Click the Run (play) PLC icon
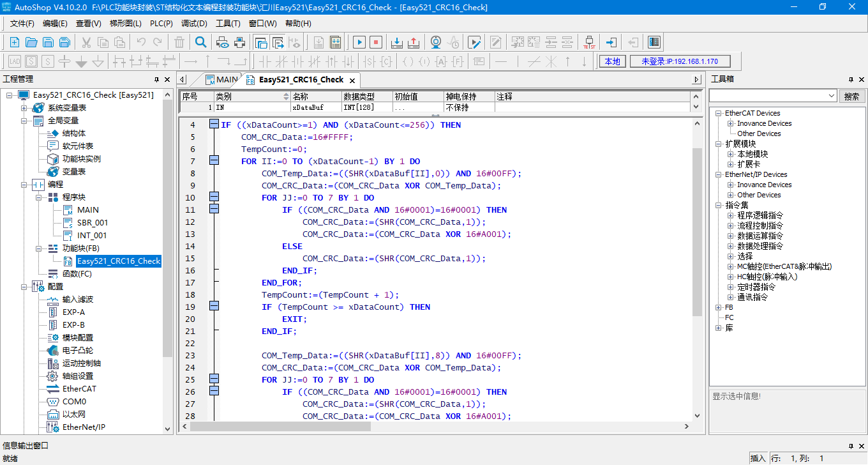 pyautogui.click(x=359, y=43)
